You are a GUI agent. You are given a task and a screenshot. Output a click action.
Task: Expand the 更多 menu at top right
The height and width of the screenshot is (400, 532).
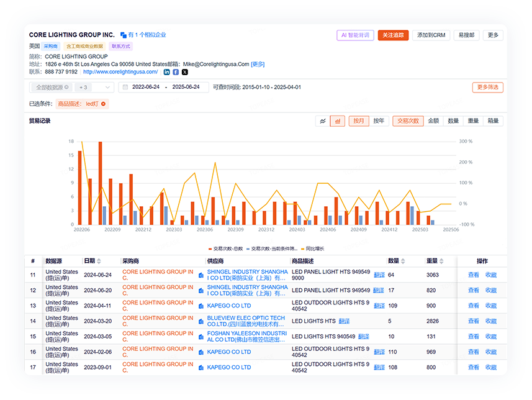pos(493,35)
